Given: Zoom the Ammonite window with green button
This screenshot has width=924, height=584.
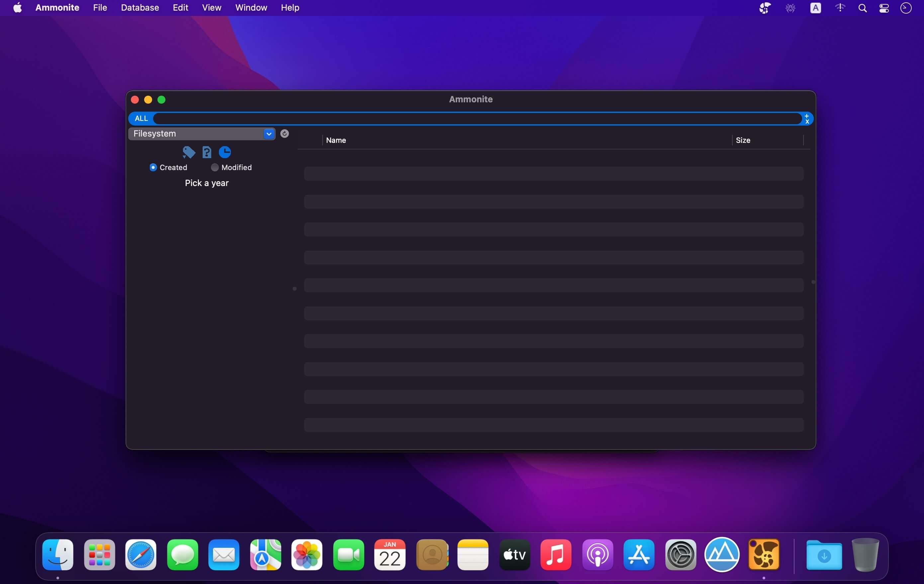Looking at the screenshot, I should (161, 100).
